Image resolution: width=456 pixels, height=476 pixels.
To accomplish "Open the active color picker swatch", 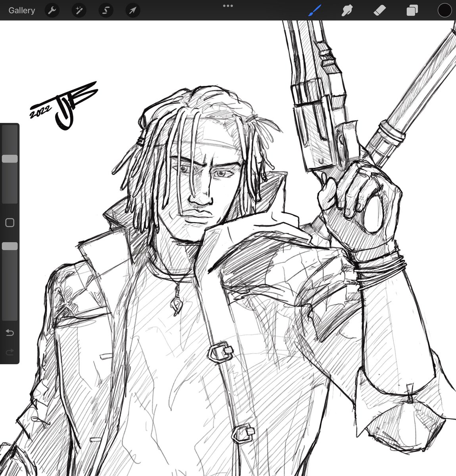I will click(x=445, y=10).
